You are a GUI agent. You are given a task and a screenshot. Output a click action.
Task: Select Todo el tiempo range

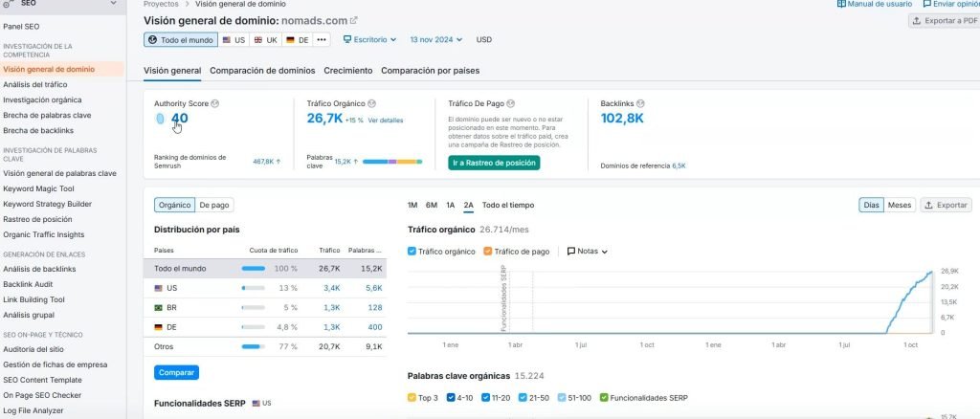click(x=508, y=206)
